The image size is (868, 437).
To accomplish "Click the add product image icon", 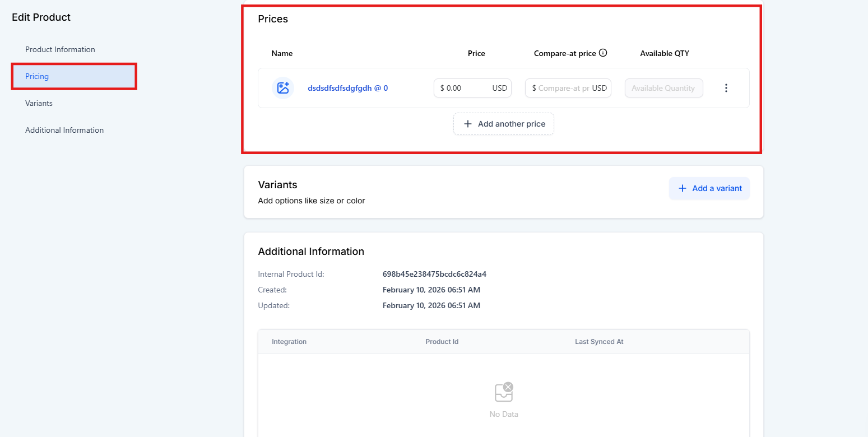I will pyautogui.click(x=283, y=88).
